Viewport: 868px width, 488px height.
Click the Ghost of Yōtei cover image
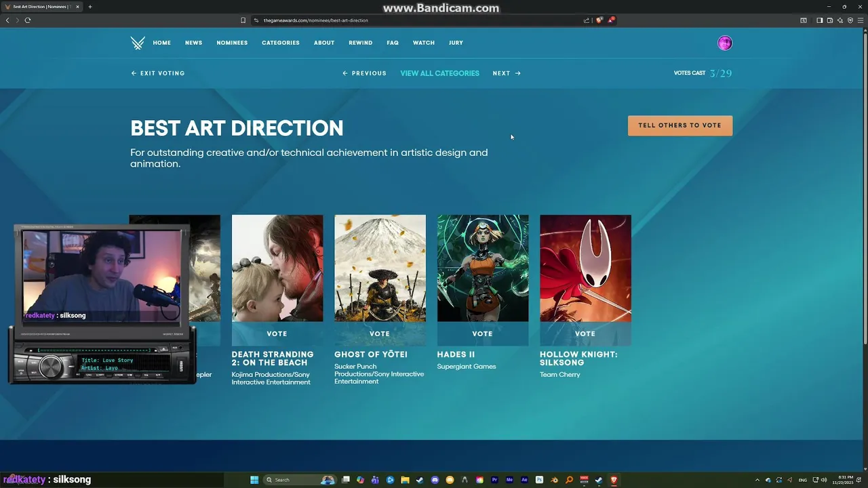tap(380, 268)
